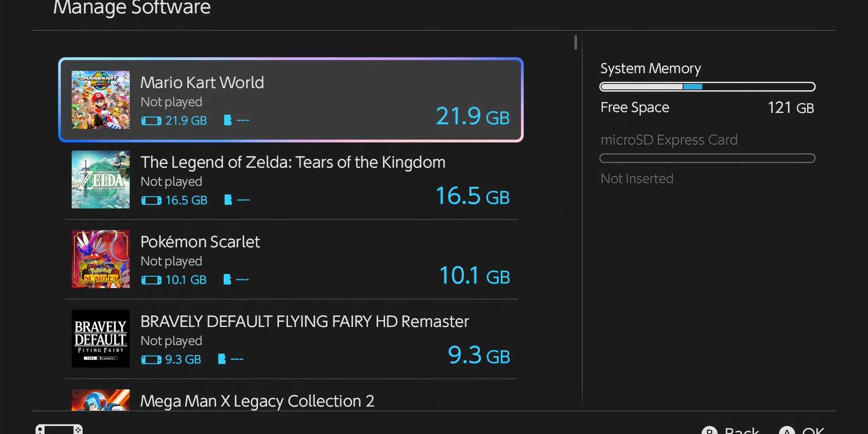Select the Zelda: Tears of the Kingdom cover icon
The image size is (868, 434).
[x=100, y=179]
